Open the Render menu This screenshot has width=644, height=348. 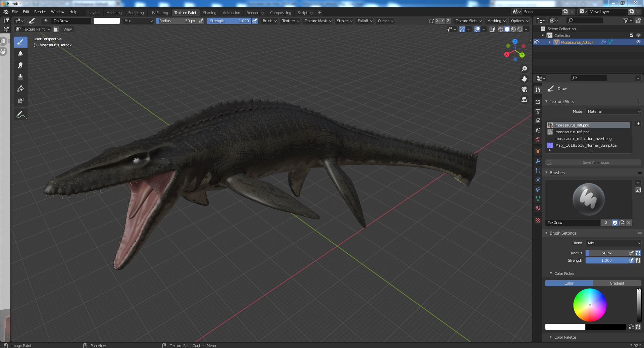(x=40, y=12)
